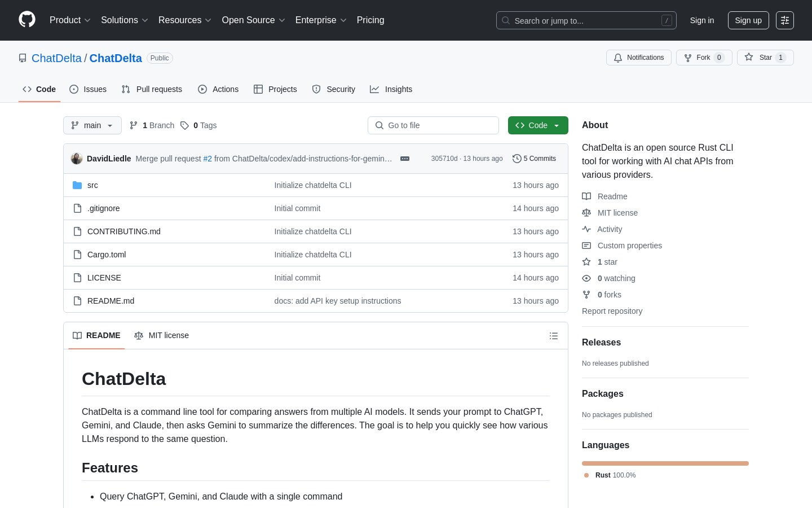Viewport: 812px width, 508px height.
Task: Open the src folder
Action: click(x=92, y=185)
